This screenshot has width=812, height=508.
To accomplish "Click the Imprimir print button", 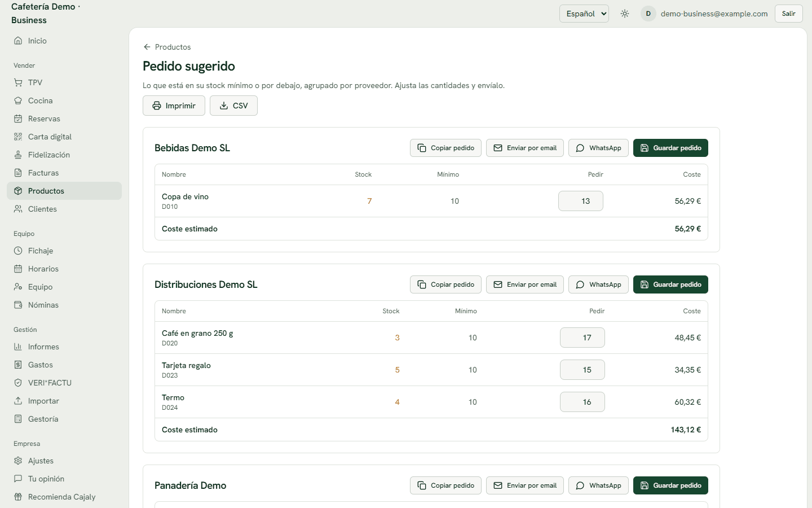I will (174, 106).
